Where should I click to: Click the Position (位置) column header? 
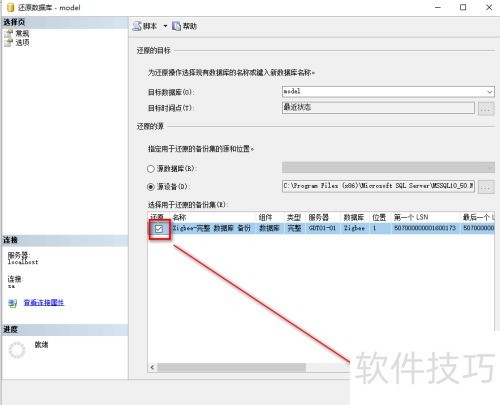pos(379,217)
